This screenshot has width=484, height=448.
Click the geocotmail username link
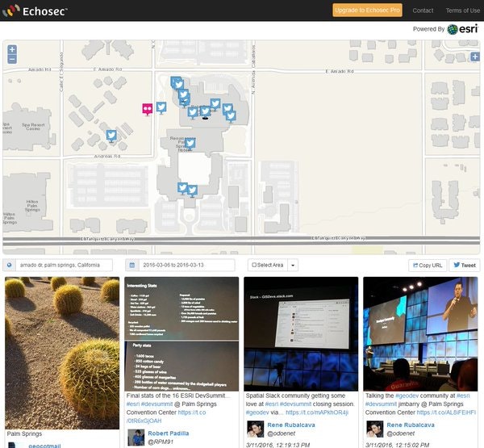coord(44,446)
